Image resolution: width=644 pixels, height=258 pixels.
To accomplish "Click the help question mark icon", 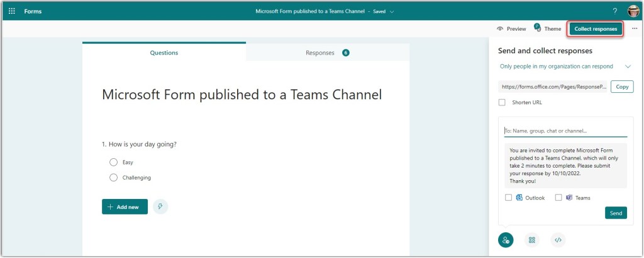I will click(614, 11).
